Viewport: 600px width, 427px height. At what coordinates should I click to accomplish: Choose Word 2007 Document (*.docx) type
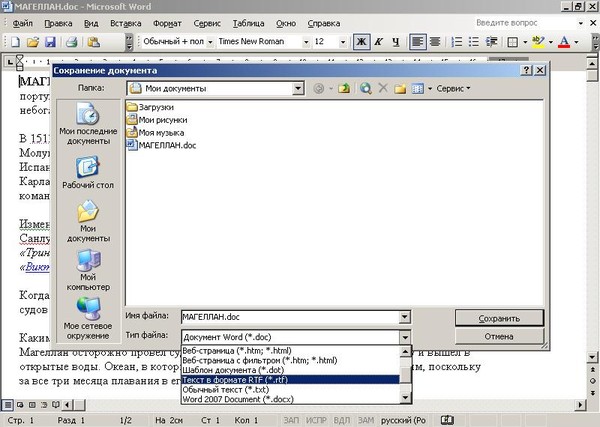(290, 399)
